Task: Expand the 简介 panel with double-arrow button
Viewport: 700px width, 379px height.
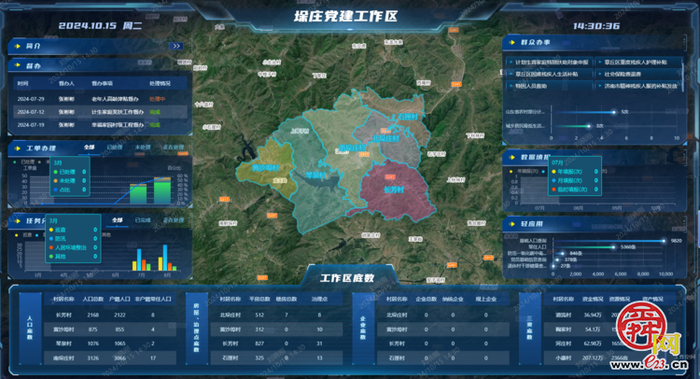Action: pyautogui.click(x=176, y=46)
